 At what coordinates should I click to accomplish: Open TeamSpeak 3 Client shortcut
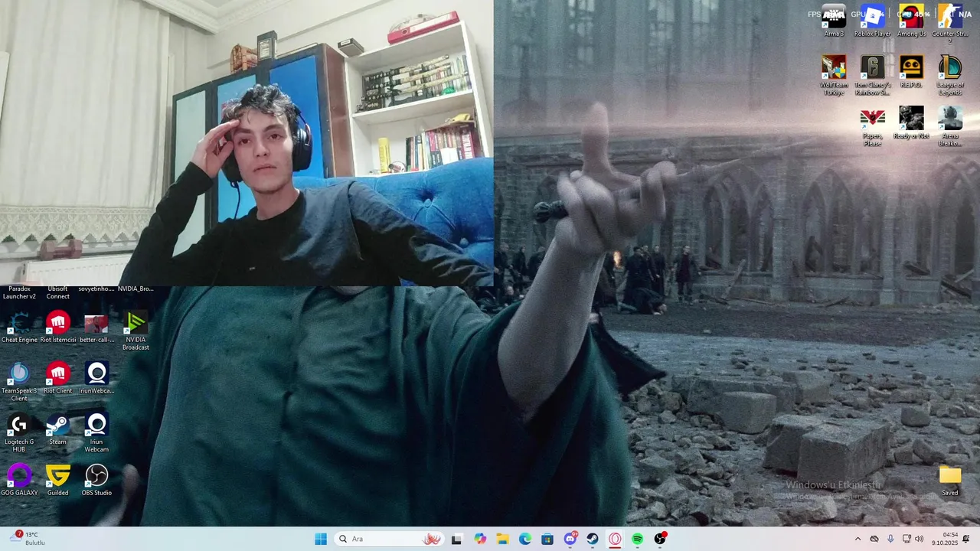click(x=19, y=382)
